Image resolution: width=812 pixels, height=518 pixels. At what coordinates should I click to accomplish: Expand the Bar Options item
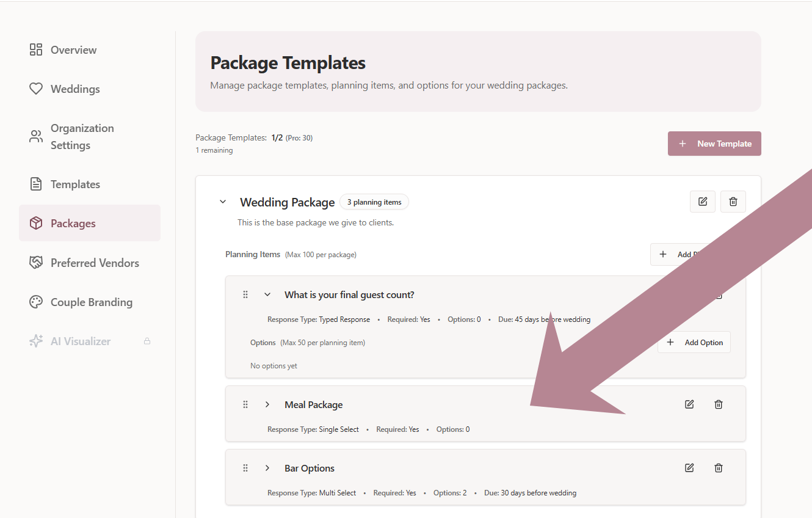pyautogui.click(x=267, y=468)
